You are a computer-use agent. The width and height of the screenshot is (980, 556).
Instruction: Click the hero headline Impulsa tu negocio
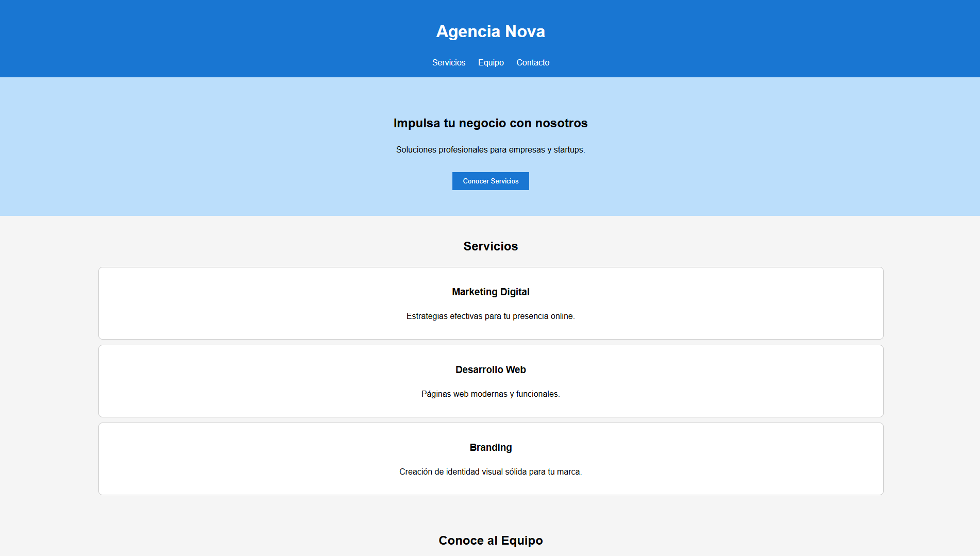point(490,123)
